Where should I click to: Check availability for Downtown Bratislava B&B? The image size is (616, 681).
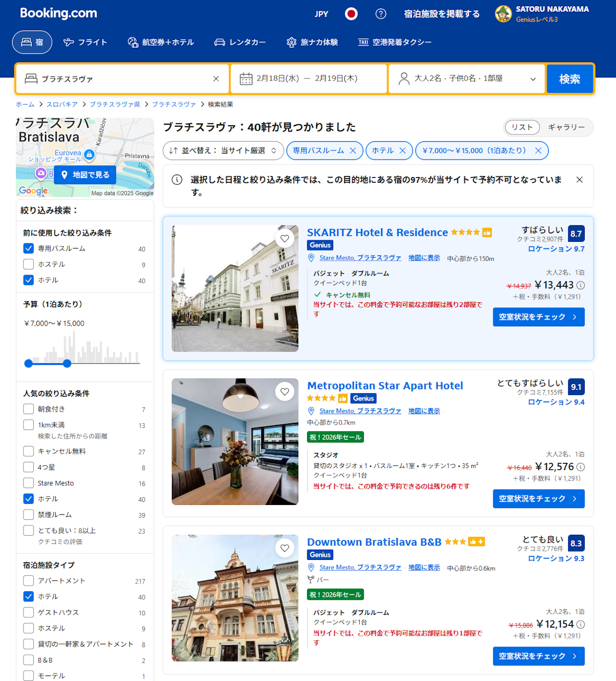tap(538, 656)
